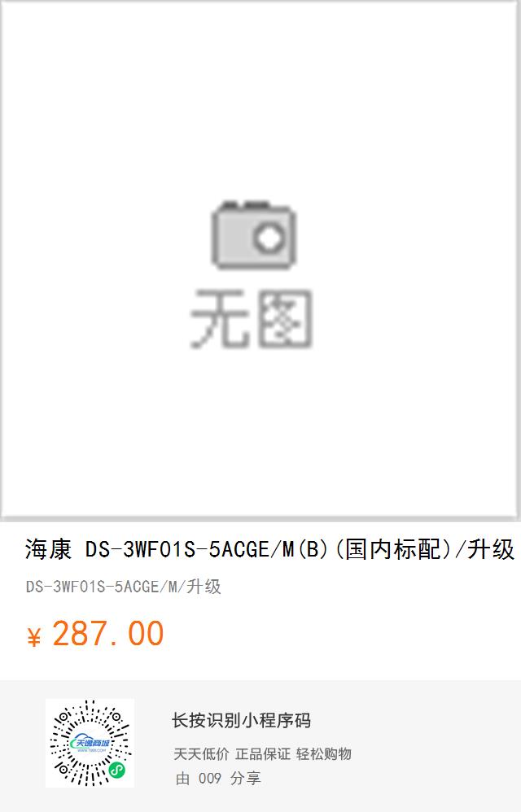Click the gray camera placeholder icon

coord(254,235)
